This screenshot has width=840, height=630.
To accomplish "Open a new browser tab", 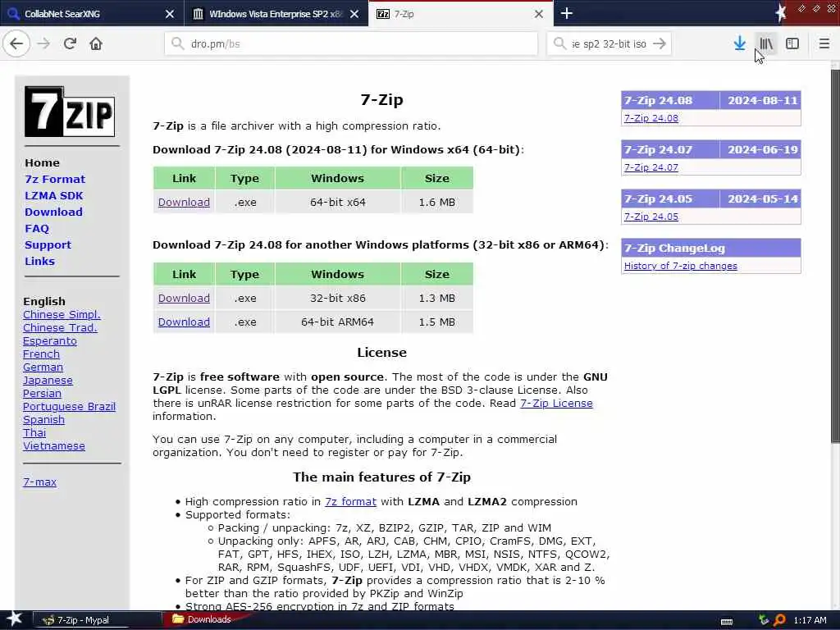I will (567, 13).
